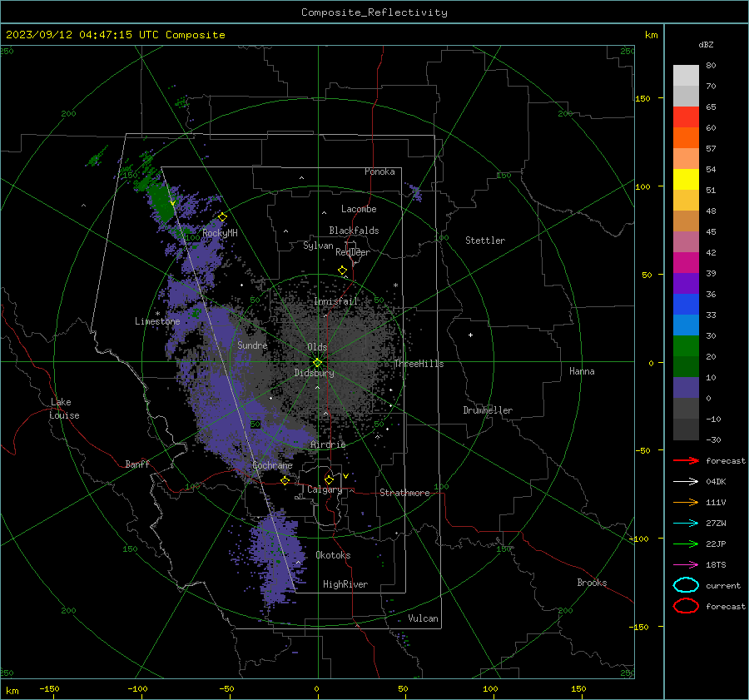This screenshot has height=700, width=749.
Task: Click the ThreeHills city label
Action: (x=419, y=364)
